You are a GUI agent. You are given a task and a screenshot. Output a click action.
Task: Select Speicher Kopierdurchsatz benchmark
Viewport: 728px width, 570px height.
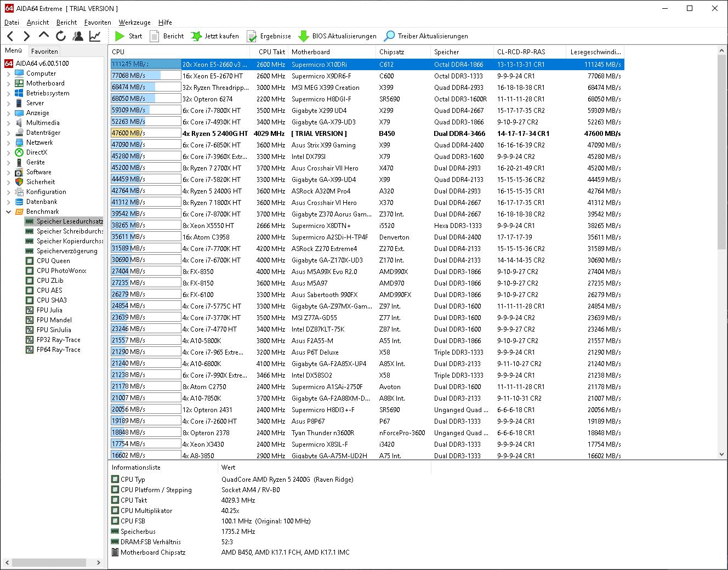[64, 241]
